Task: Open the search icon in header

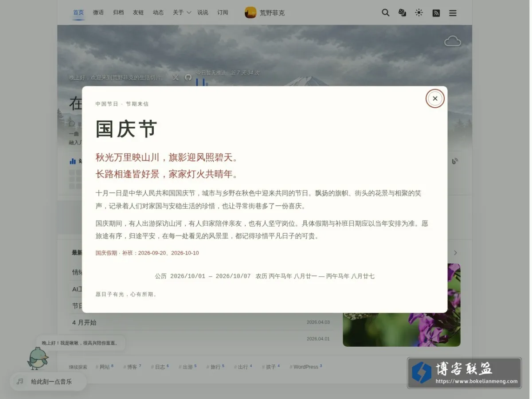Action: [x=385, y=13]
